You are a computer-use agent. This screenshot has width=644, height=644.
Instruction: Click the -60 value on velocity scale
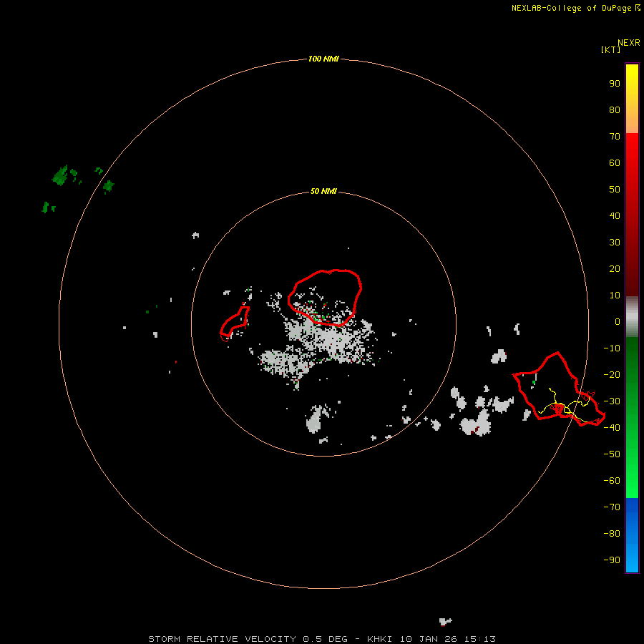pos(612,481)
